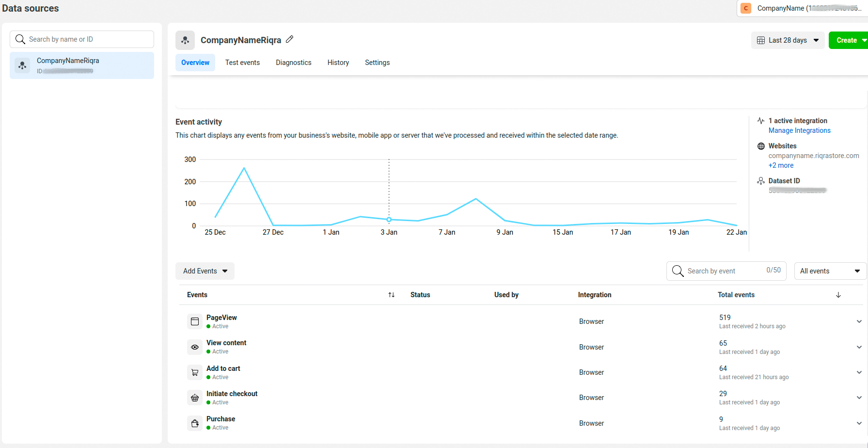Viewport: 868px width, 448px height.
Task: Open the Last 28 days date range dropdown
Action: pos(788,40)
